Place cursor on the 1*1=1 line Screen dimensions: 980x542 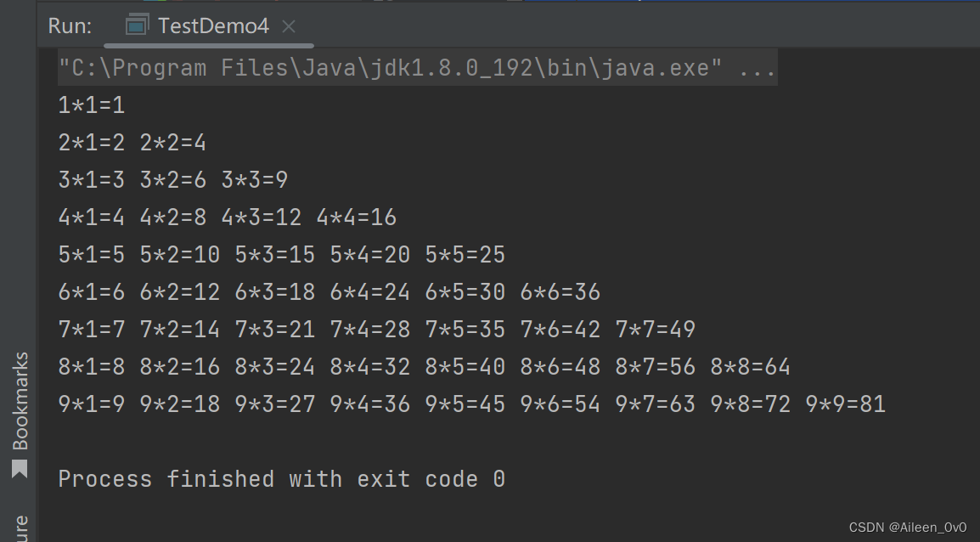tap(91, 105)
